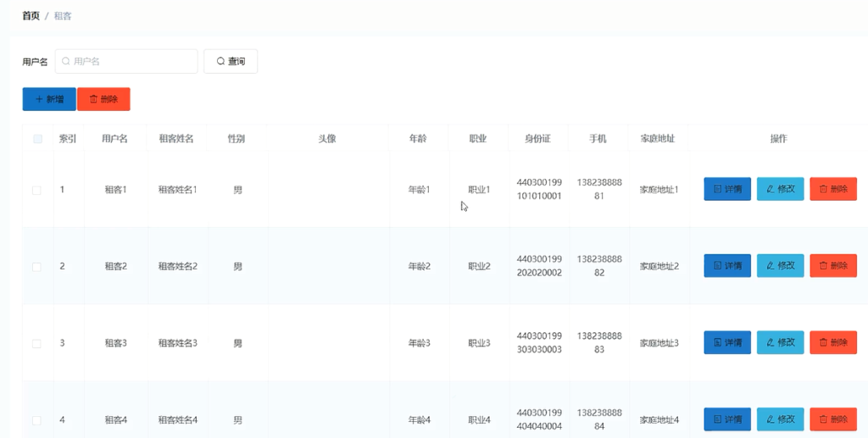Viewport: 868px width, 438px height.
Task: Check the checkbox for row 3 租客3
Action: [x=36, y=344]
